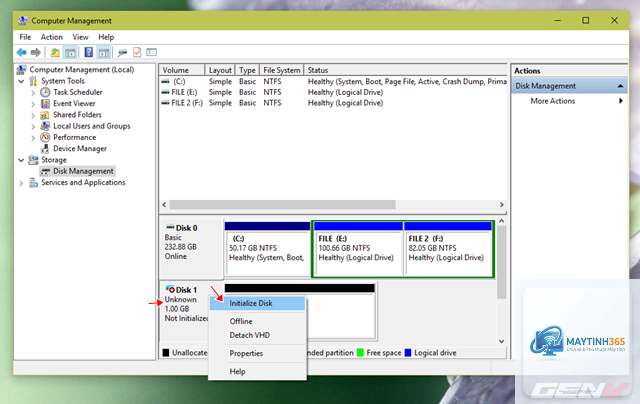
Task: Click the Back arrow toolbar icon
Action: pyautogui.click(x=22, y=52)
